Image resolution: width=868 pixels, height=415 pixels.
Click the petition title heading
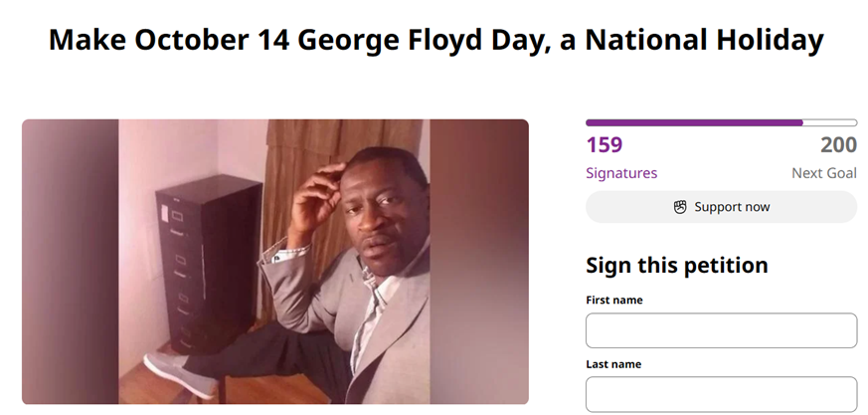point(435,40)
